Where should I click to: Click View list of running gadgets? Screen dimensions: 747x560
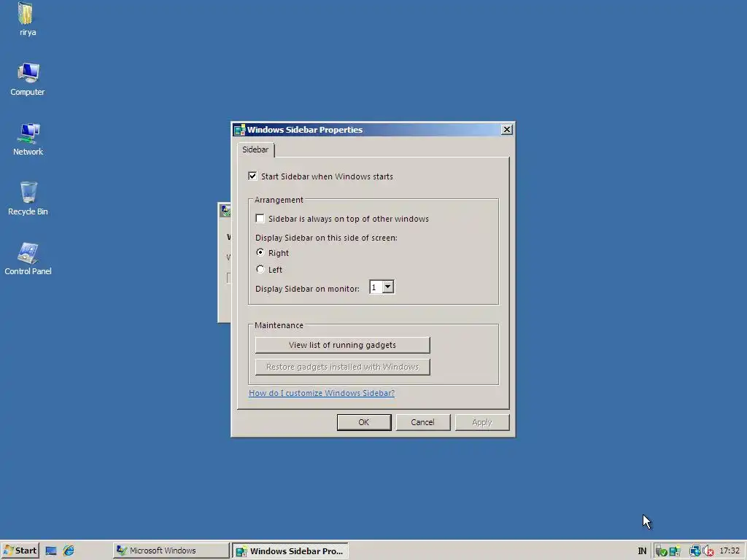(x=343, y=345)
